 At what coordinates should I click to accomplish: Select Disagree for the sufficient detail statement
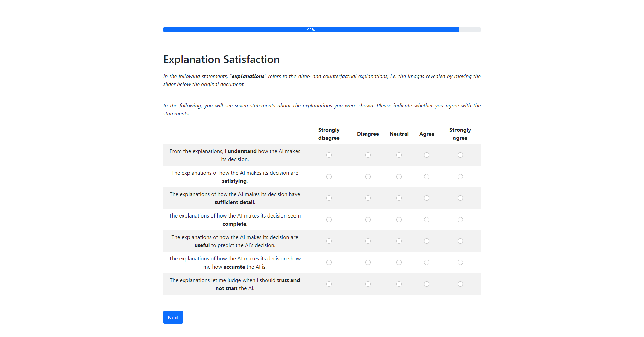click(368, 198)
